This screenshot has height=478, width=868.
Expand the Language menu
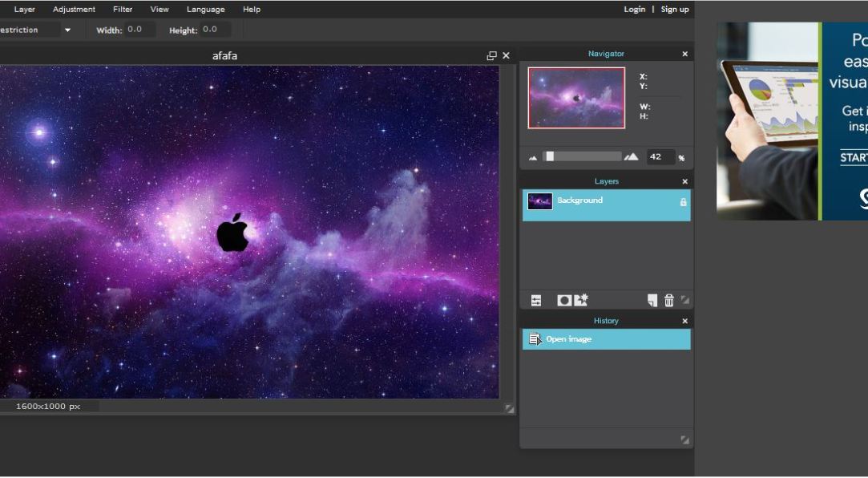(x=205, y=10)
